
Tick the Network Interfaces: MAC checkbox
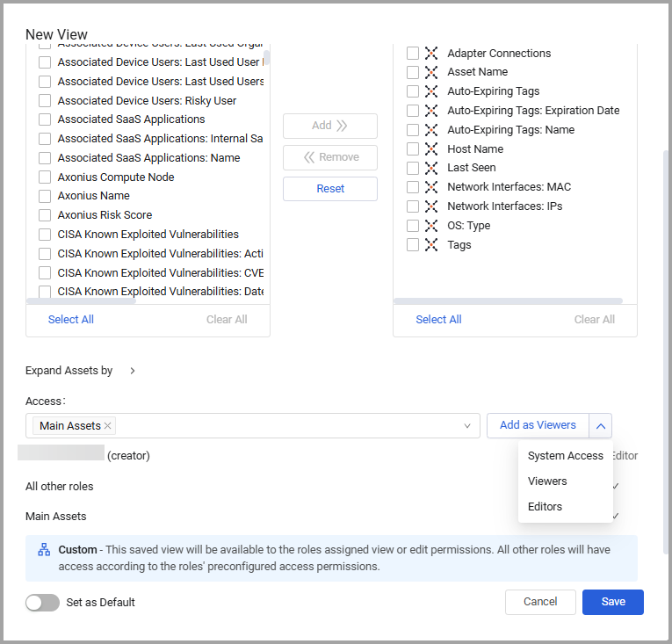(413, 187)
